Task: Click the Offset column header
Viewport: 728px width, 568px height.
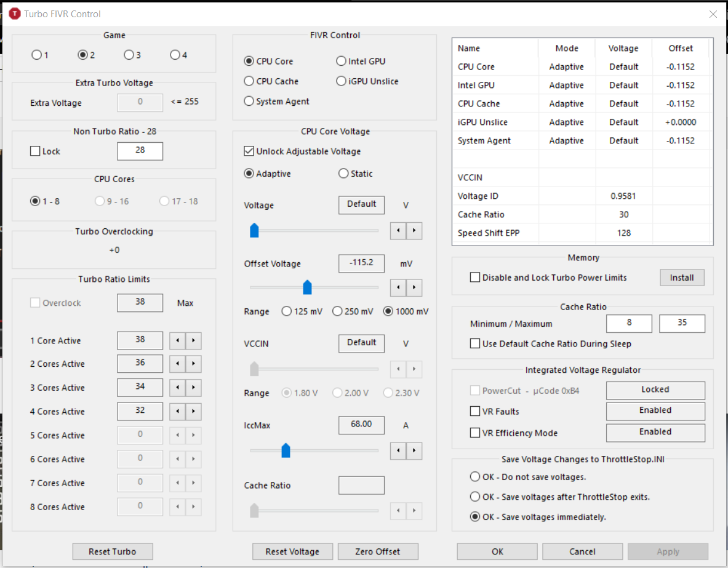Action: point(680,48)
